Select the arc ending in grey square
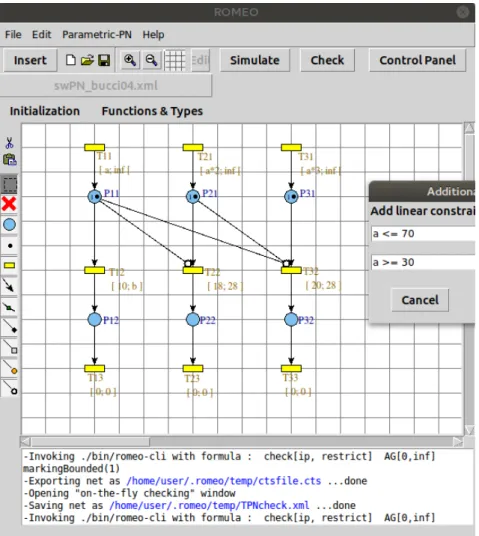The width and height of the screenshot is (479, 536). [10, 347]
